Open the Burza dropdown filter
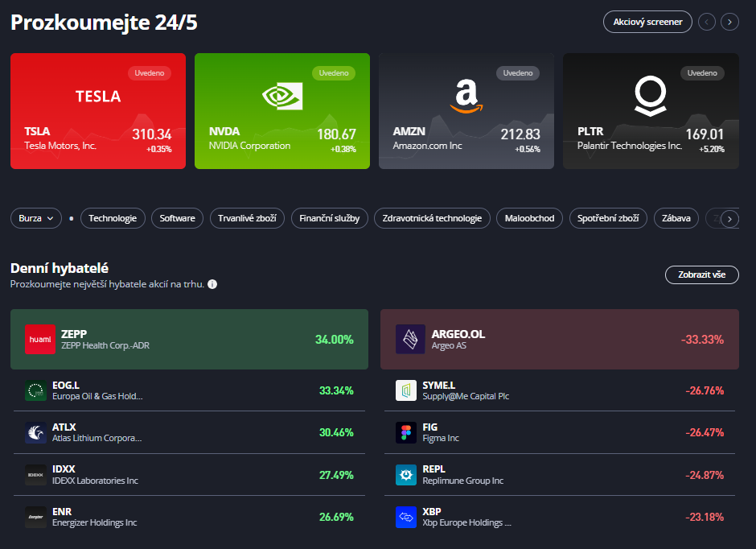Screen dimensions: 756x549 click(36, 218)
